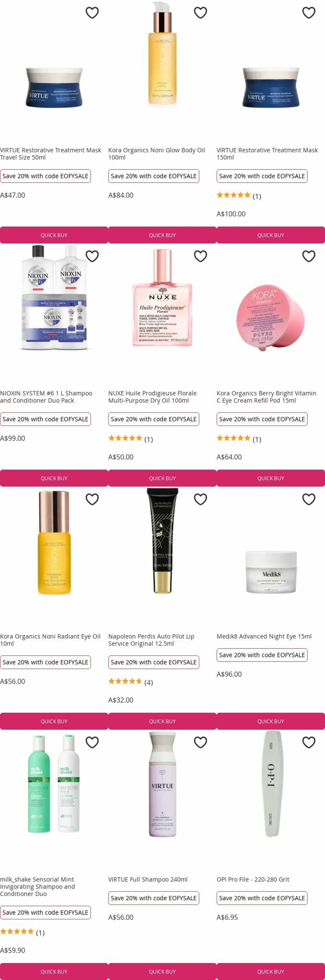The height and width of the screenshot is (980, 325).
Task: Quick buy the Kora Noni Glow Body Oil
Action: (x=162, y=235)
